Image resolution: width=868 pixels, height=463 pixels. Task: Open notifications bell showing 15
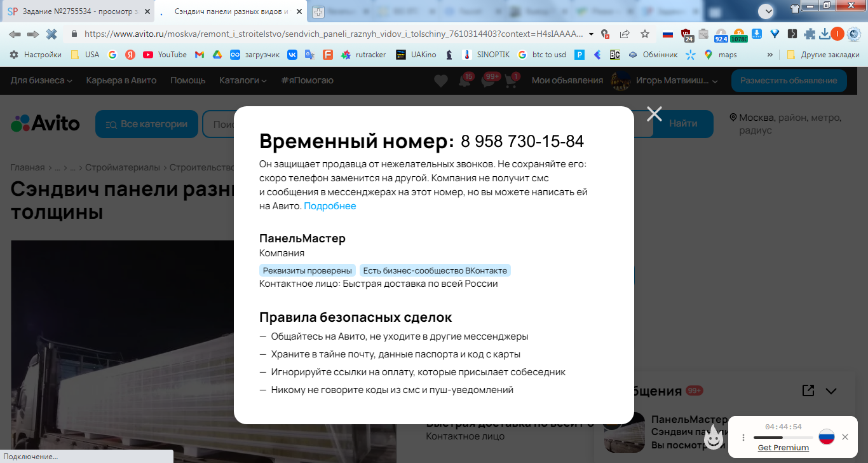click(x=466, y=80)
